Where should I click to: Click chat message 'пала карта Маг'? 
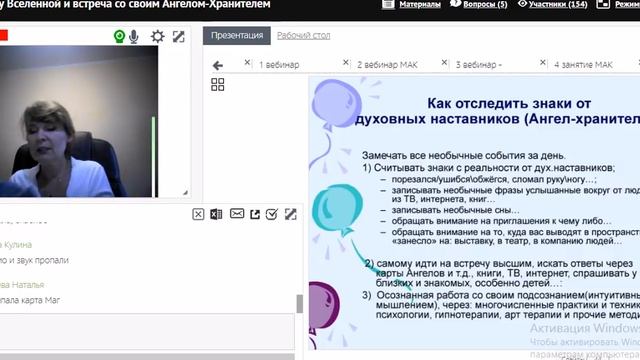tap(30, 300)
